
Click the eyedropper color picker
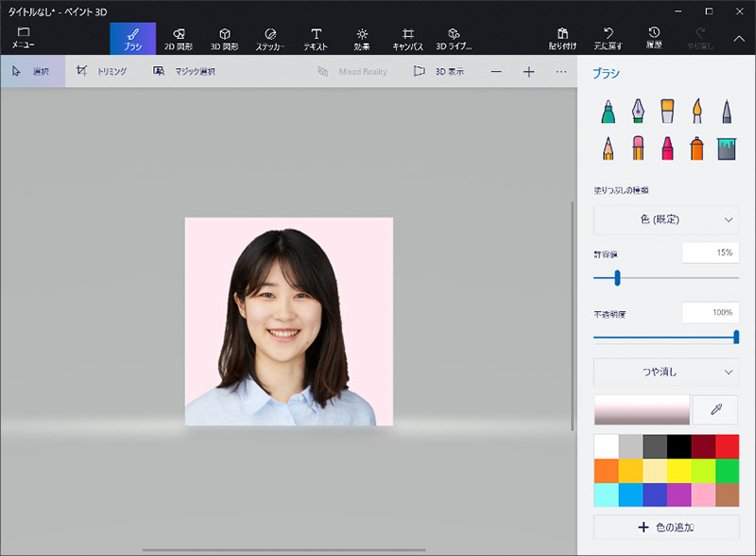click(x=715, y=409)
